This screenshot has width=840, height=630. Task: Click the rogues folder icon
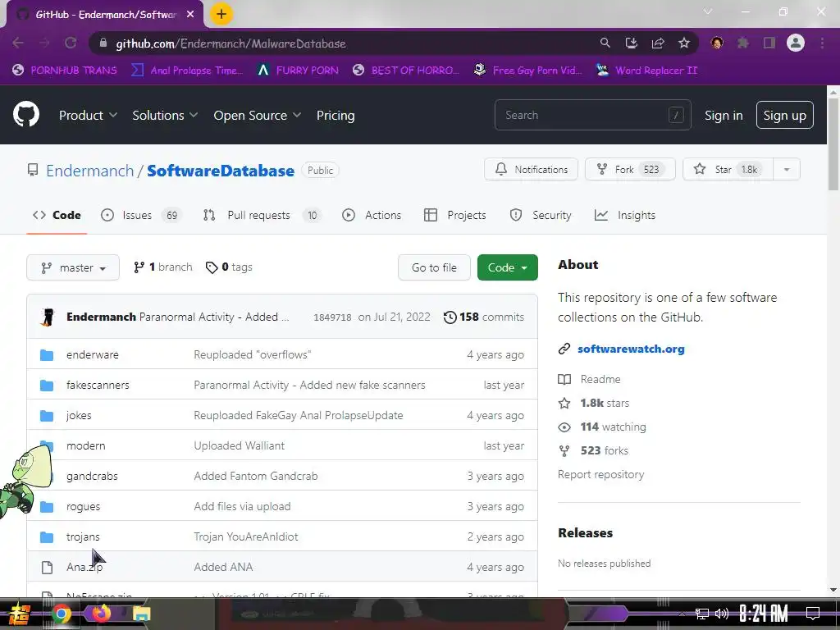click(47, 506)
